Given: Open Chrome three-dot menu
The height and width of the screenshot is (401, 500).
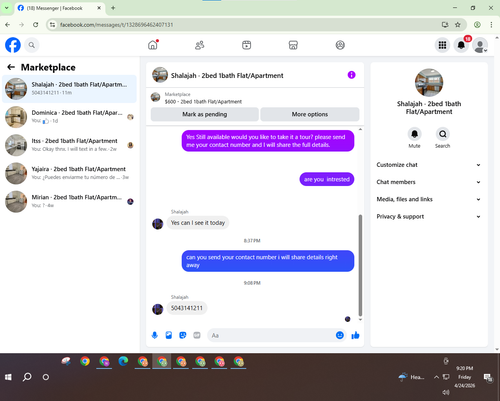Looking at the screenshot, I should [491, 25].
